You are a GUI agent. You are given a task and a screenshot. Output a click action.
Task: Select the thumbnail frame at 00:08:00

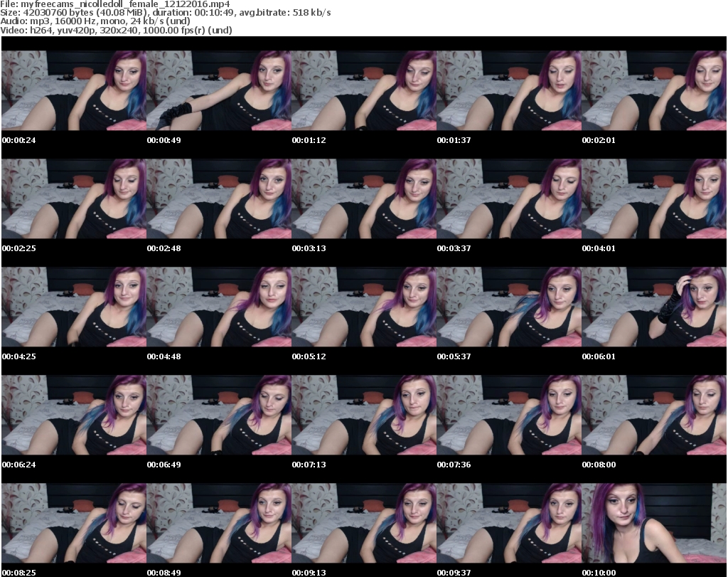pyautogui.click(x=654, y=415)
